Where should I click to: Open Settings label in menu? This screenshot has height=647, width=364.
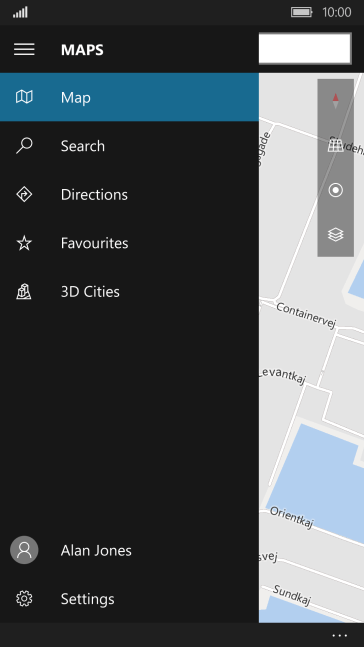point(87,599)
